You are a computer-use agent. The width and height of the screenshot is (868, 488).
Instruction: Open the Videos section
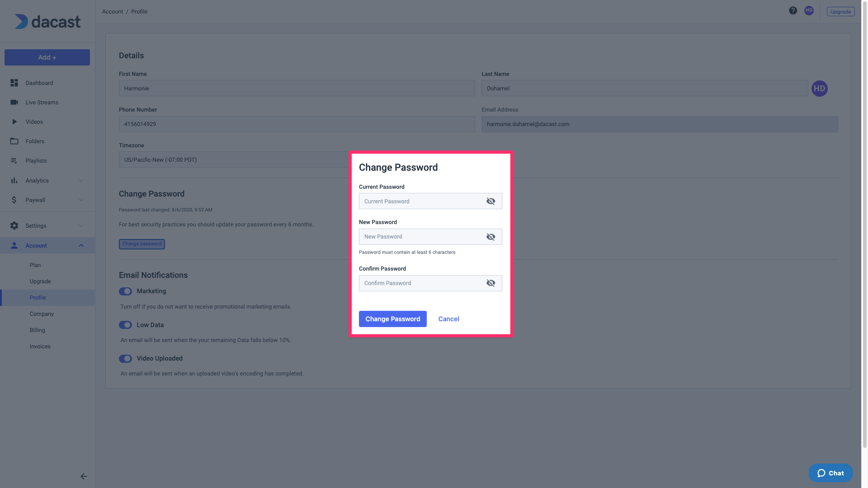[34, 122]
